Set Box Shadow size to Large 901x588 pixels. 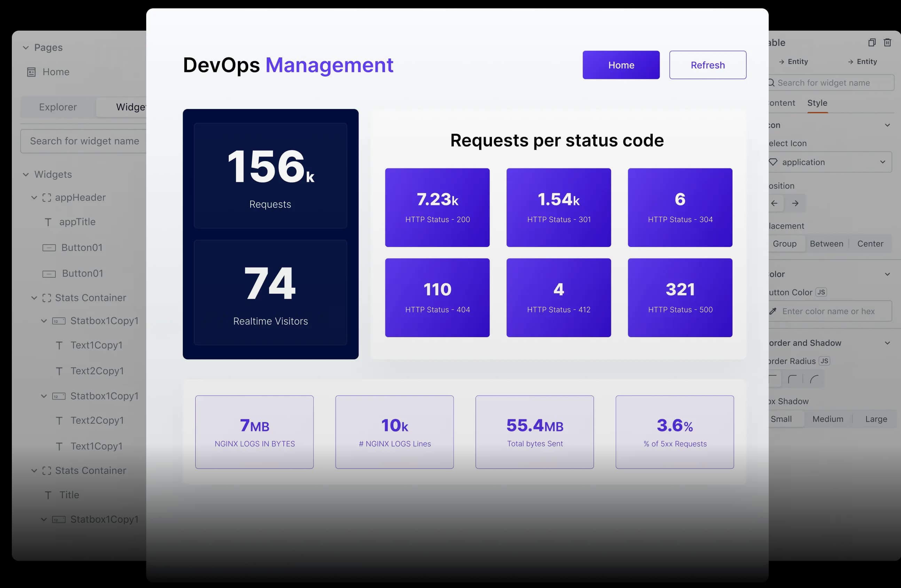(x=876, y=419)
